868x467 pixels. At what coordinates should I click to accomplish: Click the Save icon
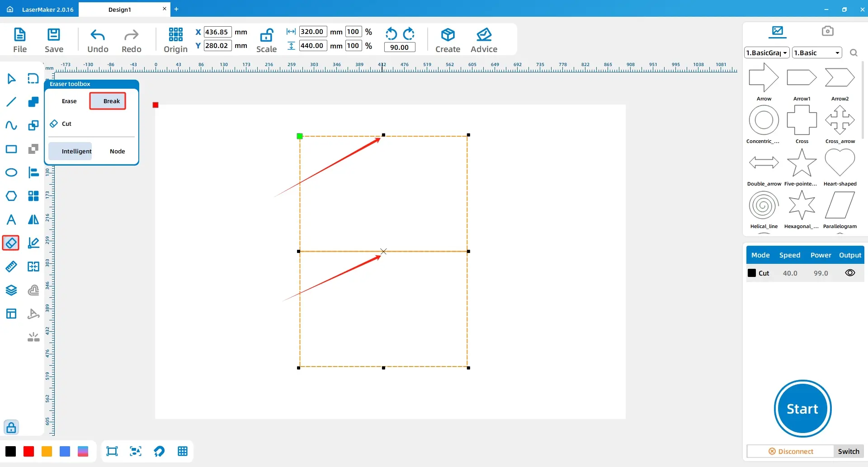(54, 34)
